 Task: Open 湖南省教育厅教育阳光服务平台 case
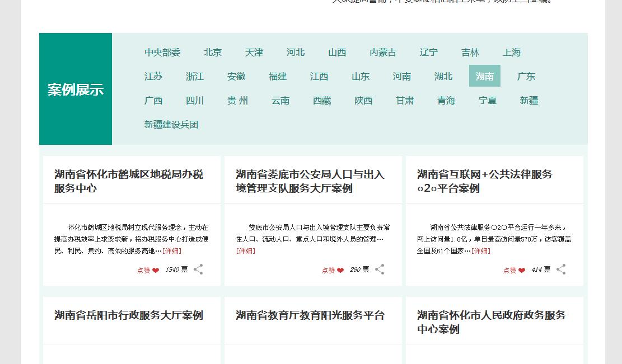pos(310,315)
